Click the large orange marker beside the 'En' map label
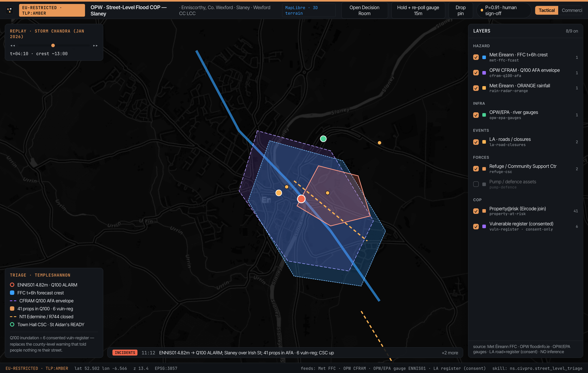 tap(279, 193)
